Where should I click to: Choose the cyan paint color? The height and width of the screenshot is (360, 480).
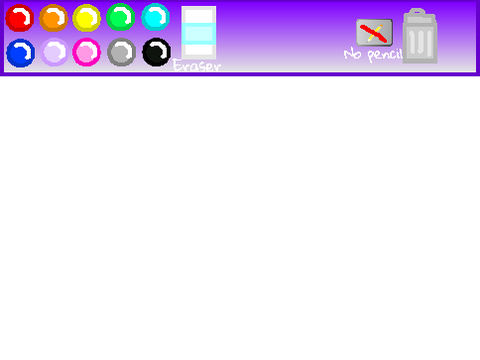156,17
